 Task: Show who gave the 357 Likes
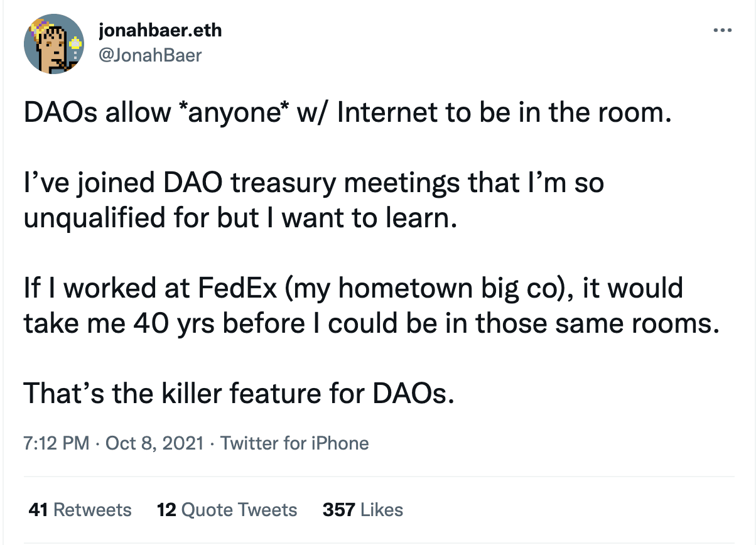tap(363, 509)
